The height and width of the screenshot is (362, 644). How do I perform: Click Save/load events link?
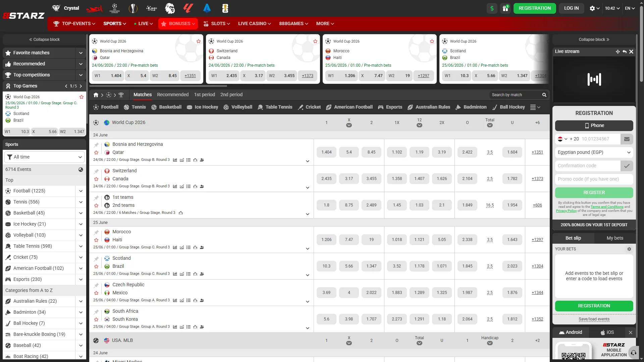(x=594, y=319)
